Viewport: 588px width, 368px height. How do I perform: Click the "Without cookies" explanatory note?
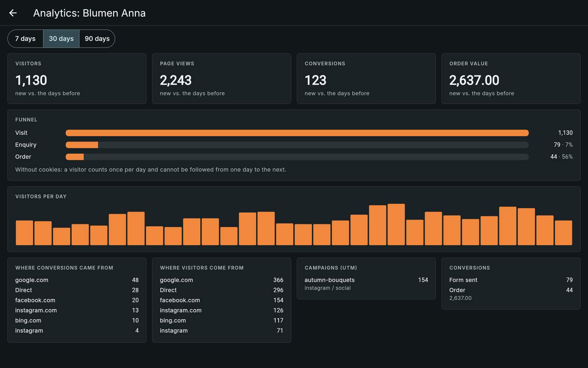coord(151,170)
